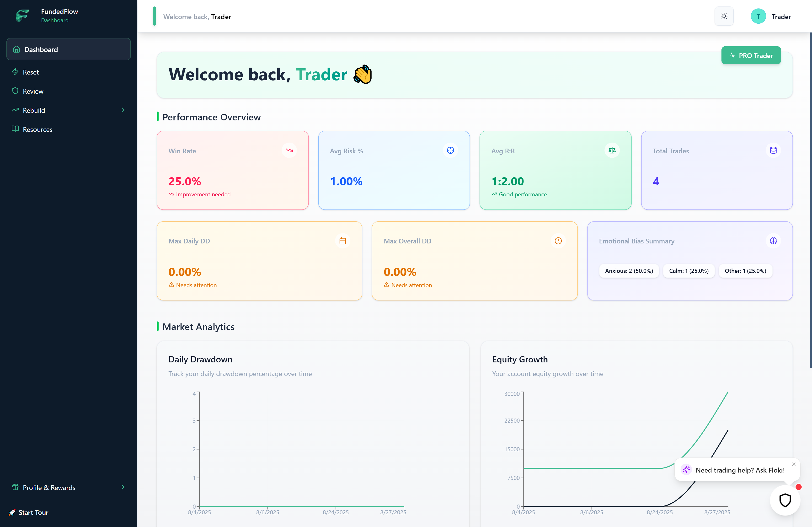The image size is (812, 527).
Task: Toggle the light/dark theme button
Action: 724,16
